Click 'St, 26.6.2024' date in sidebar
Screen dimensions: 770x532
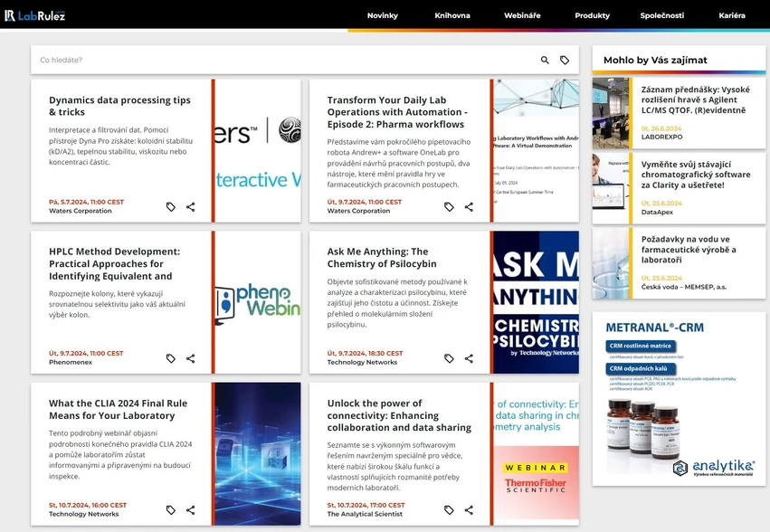tap(661, 128)
